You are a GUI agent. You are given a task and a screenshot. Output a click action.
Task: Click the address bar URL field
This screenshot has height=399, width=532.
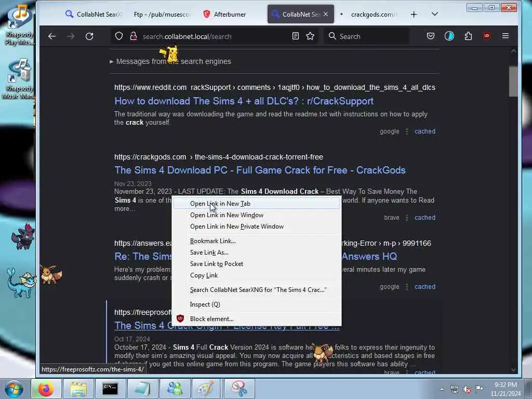point(214,36)
